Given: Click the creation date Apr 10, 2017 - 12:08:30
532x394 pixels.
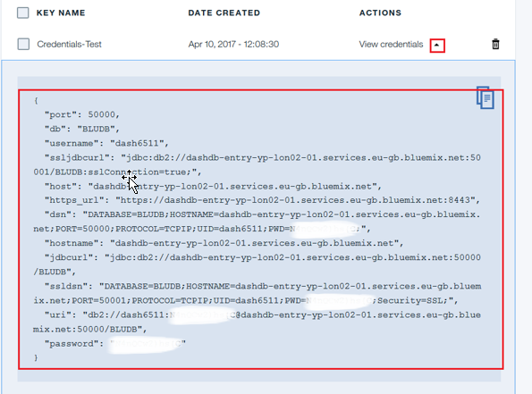Looking at the screenshot, I should click(233, 45).
